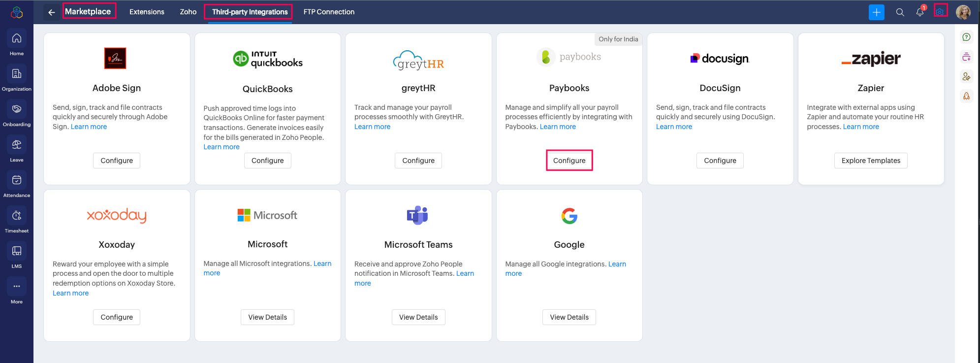Open the settings gear icon
980x363 pixels.
point(940,12)
